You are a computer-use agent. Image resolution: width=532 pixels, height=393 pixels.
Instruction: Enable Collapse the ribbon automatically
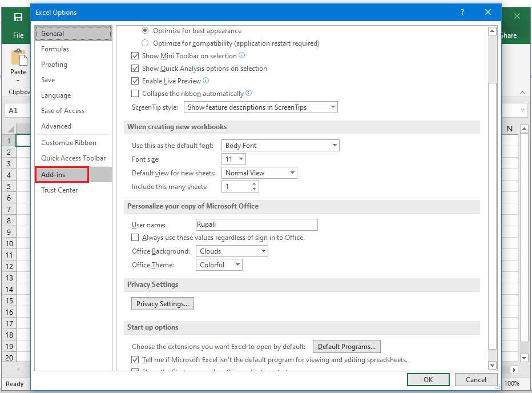coord(135,94)
